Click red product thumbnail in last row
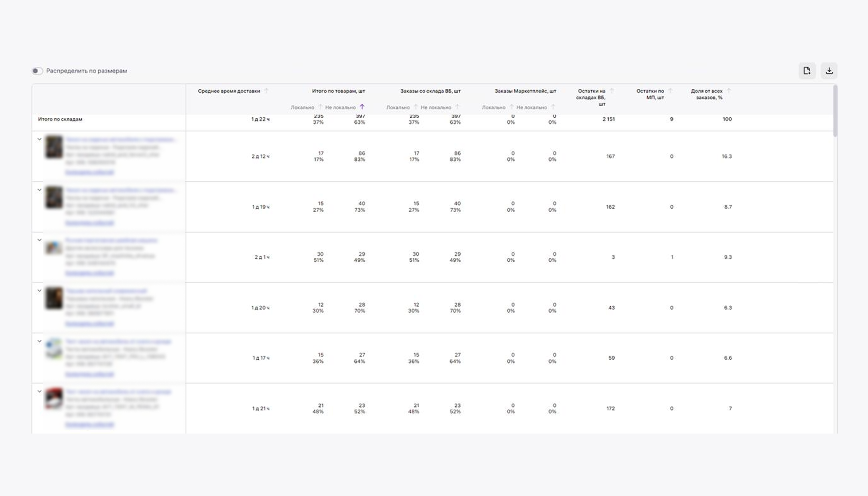Viewport: 868px width, 496px height. 54,399
